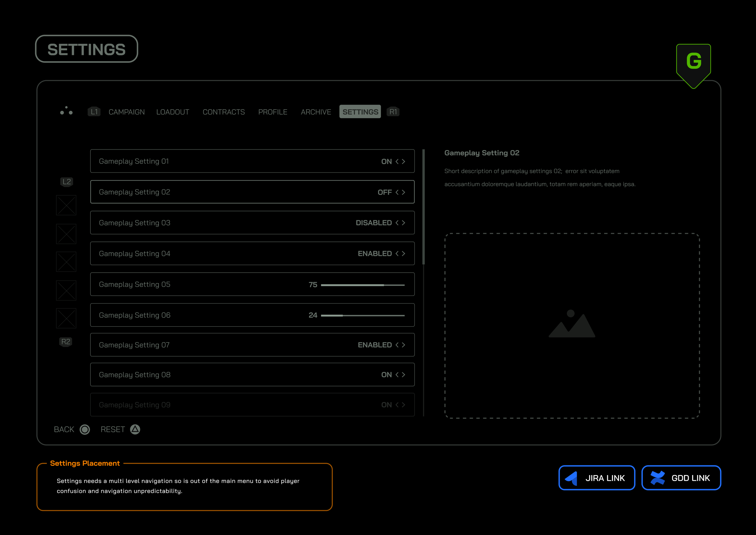Screen dimensions: 756x535
Task: Open the GDD LINK button
Action: click(681, 478)
